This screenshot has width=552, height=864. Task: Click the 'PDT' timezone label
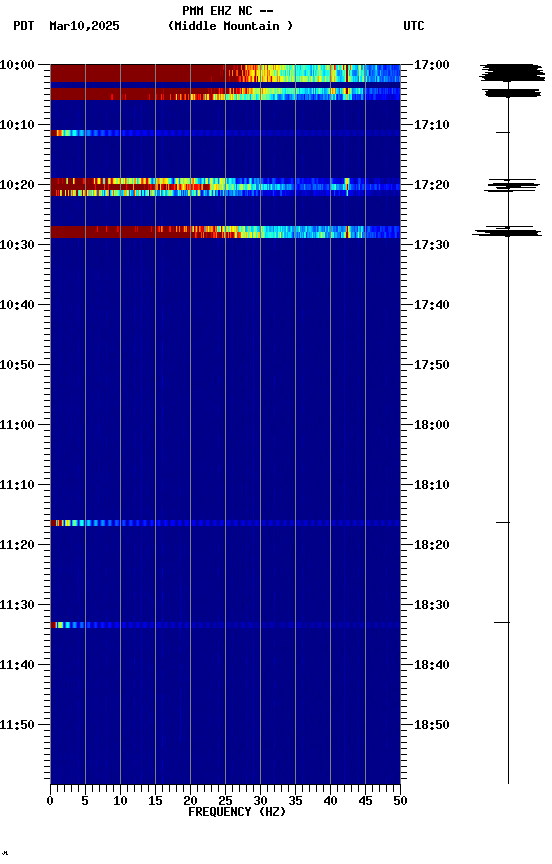pos(24,26)
